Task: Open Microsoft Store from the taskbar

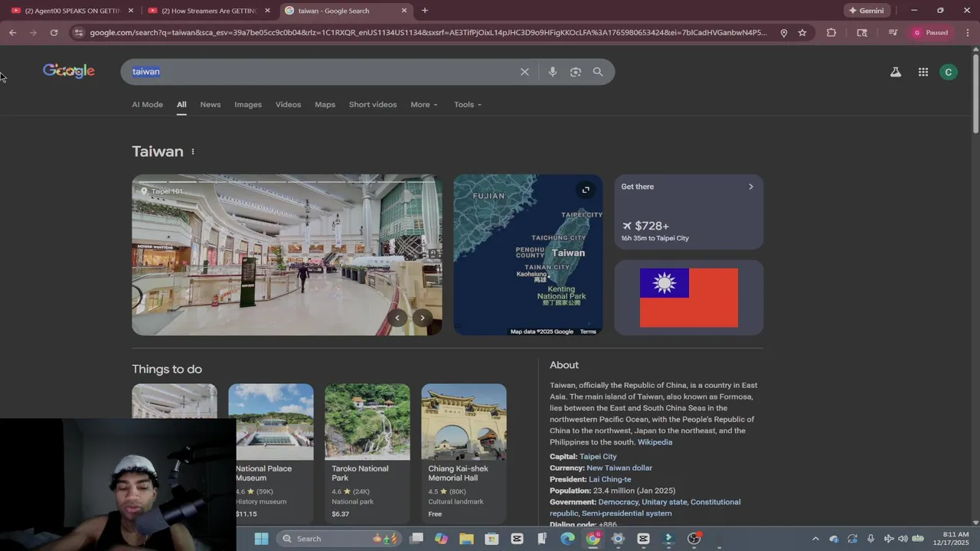Action: [492, 539]
